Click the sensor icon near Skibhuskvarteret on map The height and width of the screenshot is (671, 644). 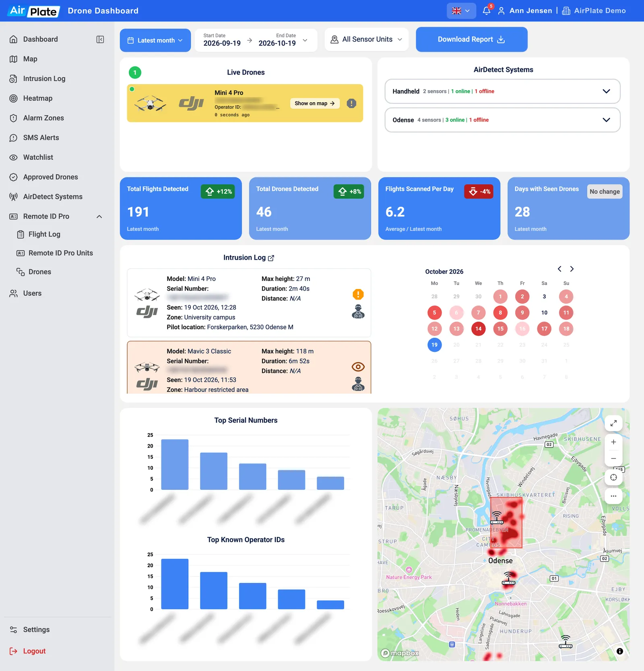pos(497,518)
